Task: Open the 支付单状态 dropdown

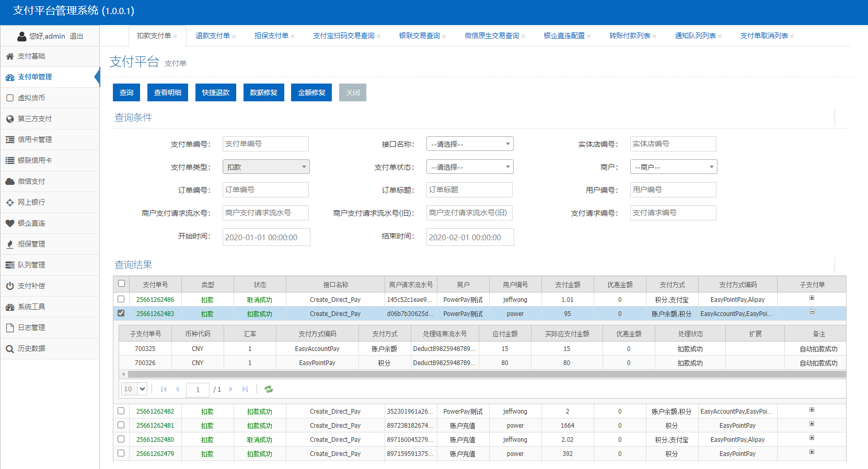Action: tap(470, 167)
